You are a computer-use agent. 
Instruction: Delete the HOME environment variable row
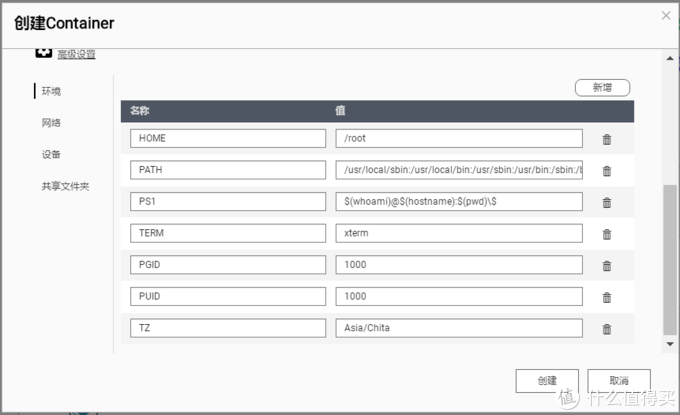pos(606,140)
